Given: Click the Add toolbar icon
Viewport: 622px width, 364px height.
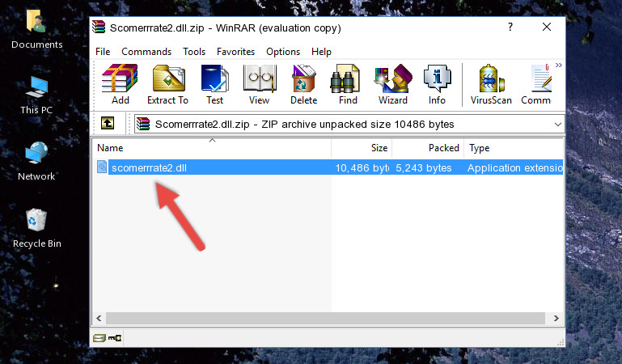Looking at the screenshot, I should pyautogui.click(x=120, y=85).
